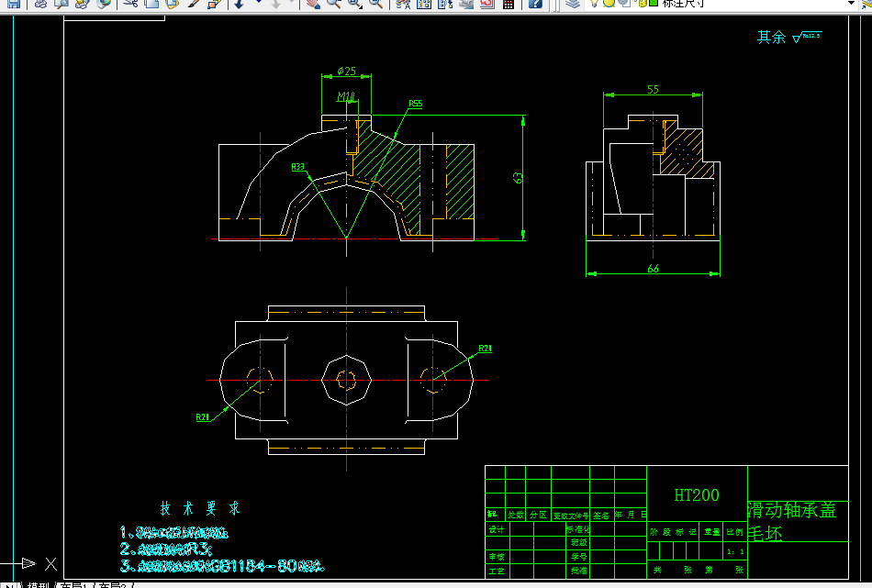Image resolution: width=872 pixels, height=588 pixels.
Task: Select the M10 thread dimension text
Action: 346,96
